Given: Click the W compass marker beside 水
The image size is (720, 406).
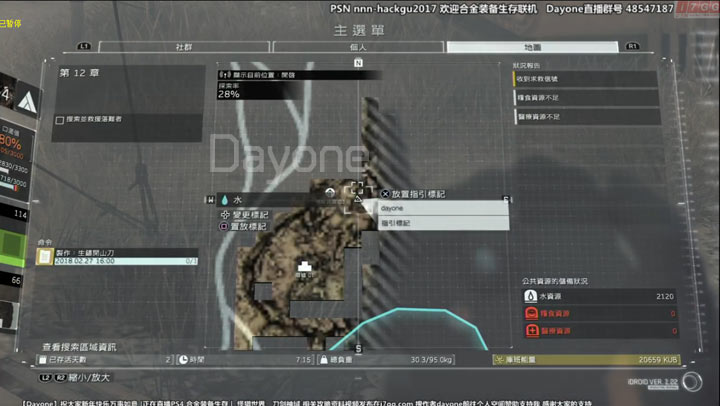Looking at the screenshot, I should tap(210, 199).
